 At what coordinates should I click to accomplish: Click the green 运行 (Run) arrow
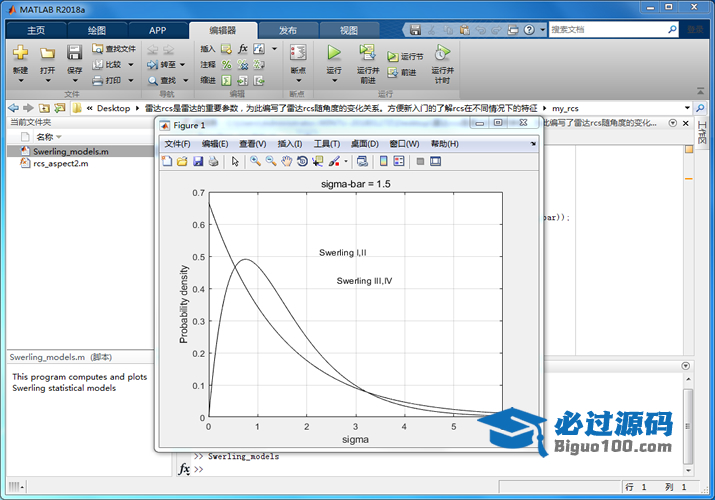pos(334,52)
